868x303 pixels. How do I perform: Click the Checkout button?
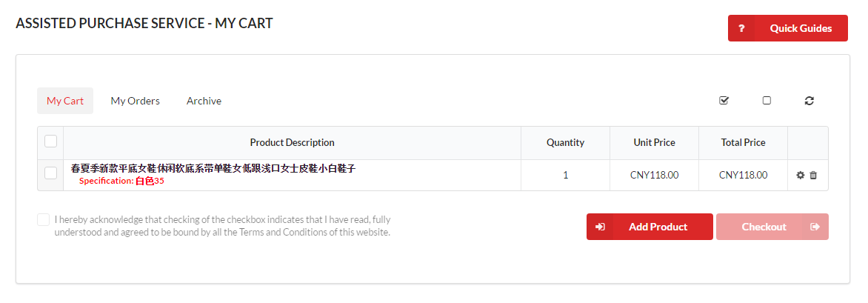[772, 227]
